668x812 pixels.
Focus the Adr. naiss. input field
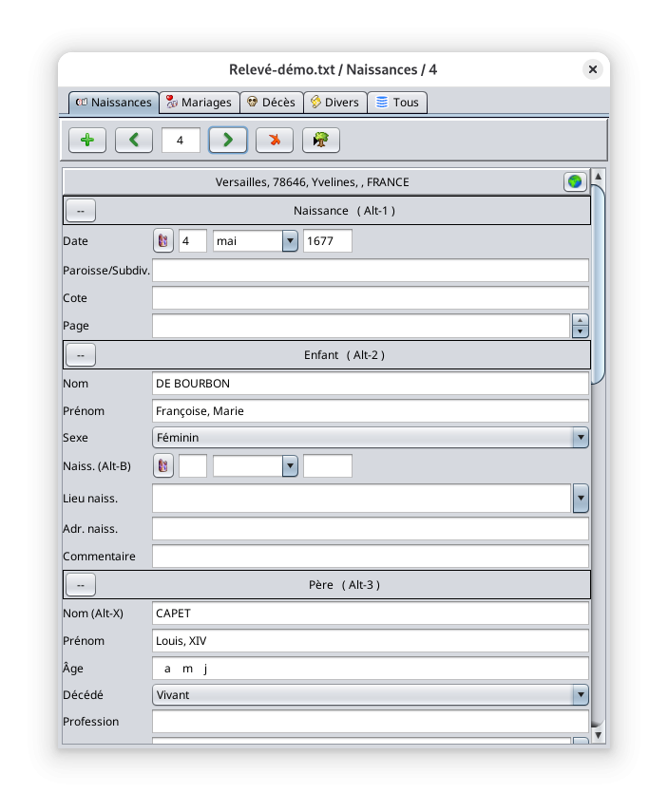371,529
